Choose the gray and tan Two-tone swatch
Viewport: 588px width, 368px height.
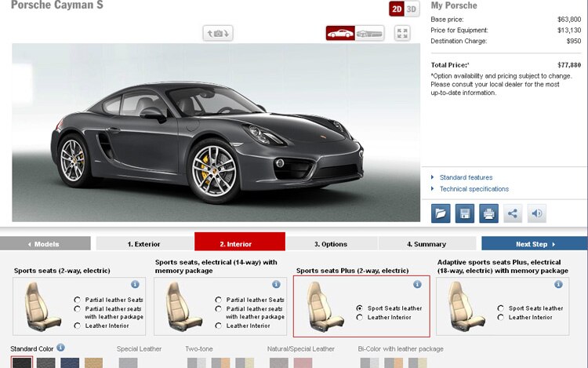click(x=220, y=363)
